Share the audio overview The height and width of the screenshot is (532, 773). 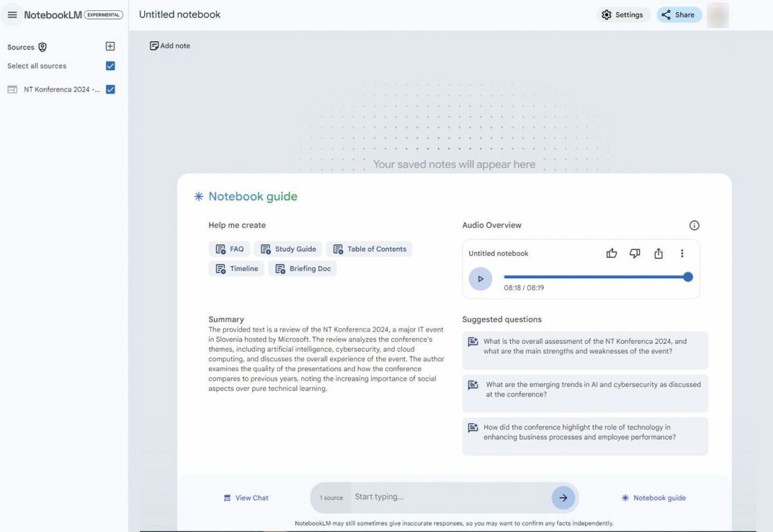coord(658,254)
